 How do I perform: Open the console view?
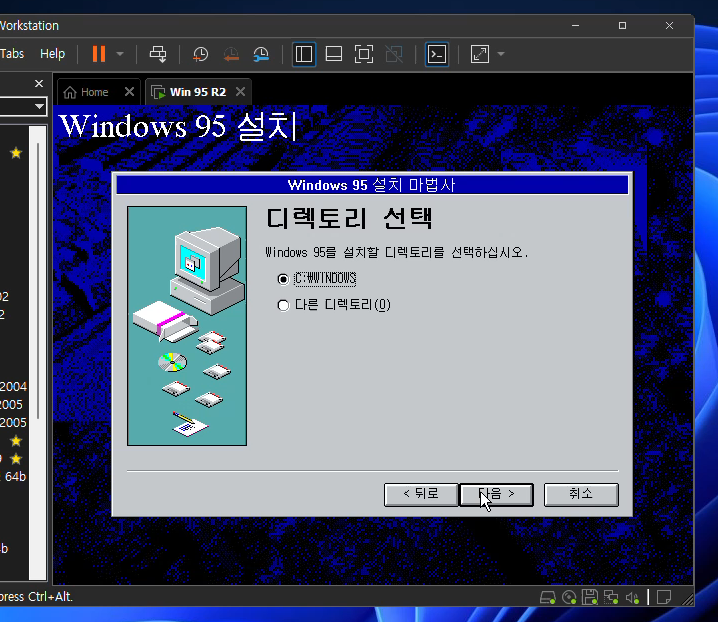437,54
